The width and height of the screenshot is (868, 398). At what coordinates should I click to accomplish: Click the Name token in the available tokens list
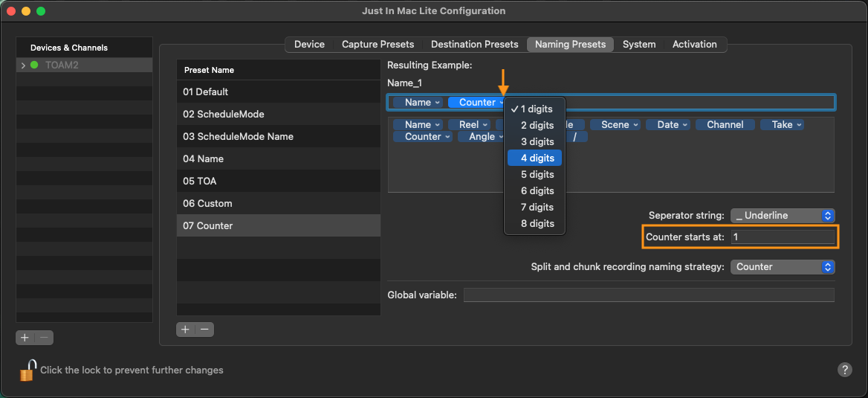coord(418,125)
